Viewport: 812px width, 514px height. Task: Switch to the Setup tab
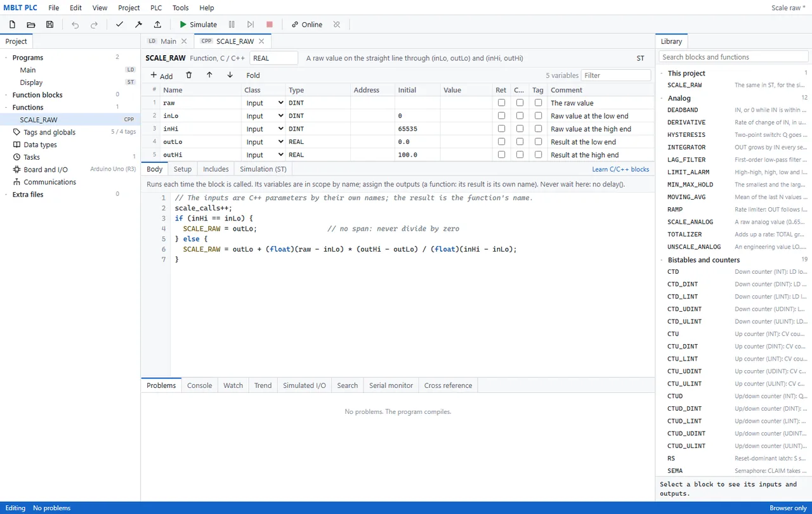pos(183,169)
